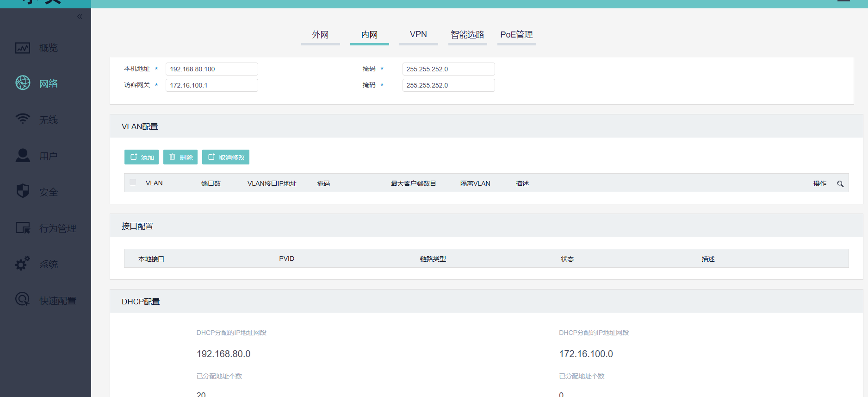This screenshot has width=868, height=397.
Task: Click the search icon in VLAN table header
Action: (x=840, y=184)
